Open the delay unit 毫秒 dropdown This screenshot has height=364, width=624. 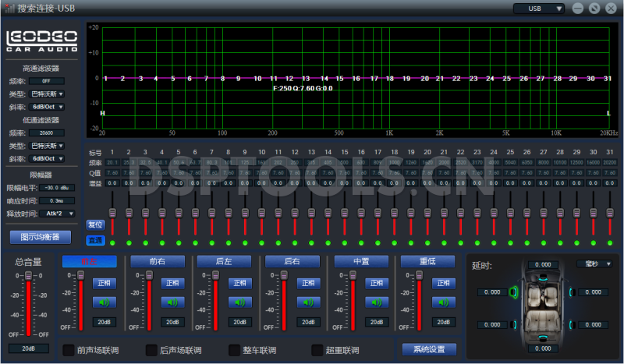coord(594,263)
